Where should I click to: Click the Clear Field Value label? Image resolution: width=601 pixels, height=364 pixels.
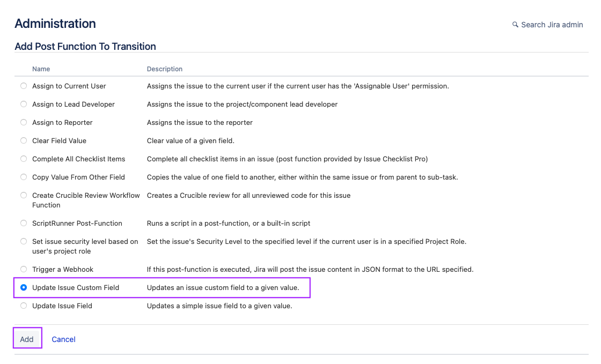[59, 140]
